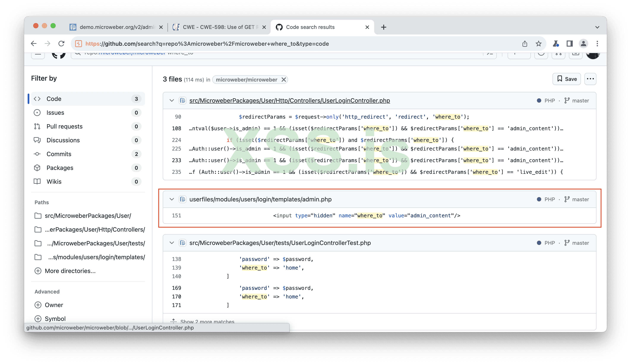This screenshot has width=631, height=364.
Task: Click the Save search button
Action: point(566,79)
